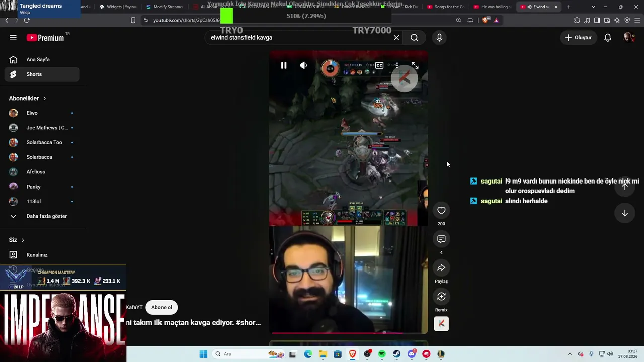
Task: Go to the previous Short
Action: pyautogui.click(x=624, y=186)
